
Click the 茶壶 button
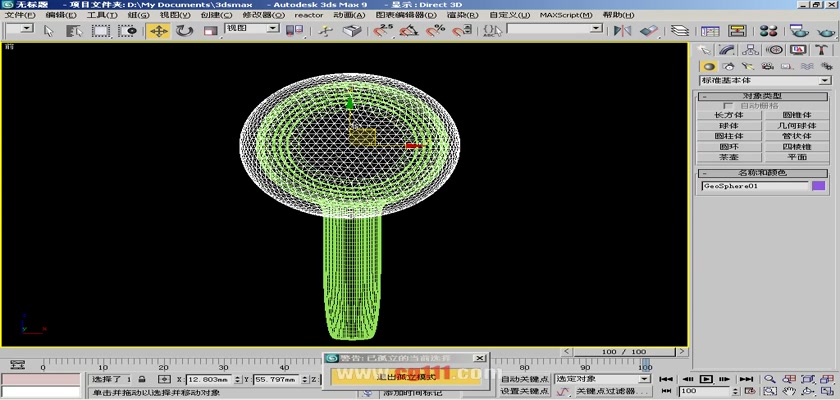(730, 157)
